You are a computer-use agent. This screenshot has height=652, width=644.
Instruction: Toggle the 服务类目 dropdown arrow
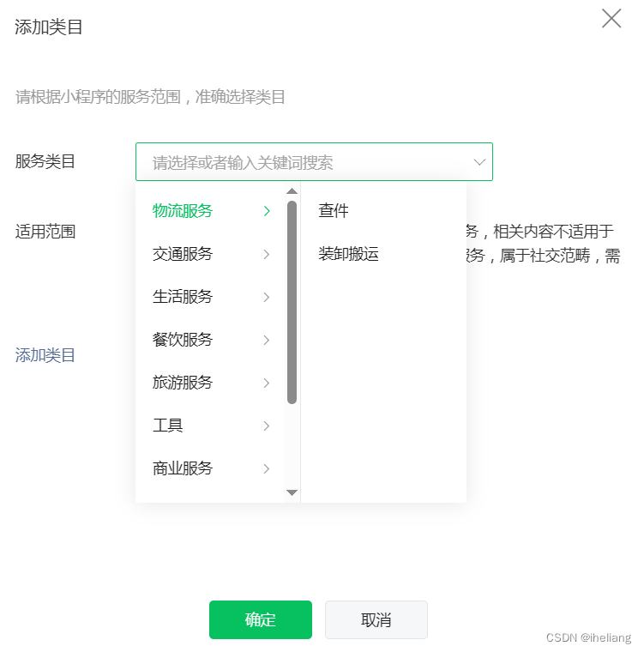pos(479,162)
